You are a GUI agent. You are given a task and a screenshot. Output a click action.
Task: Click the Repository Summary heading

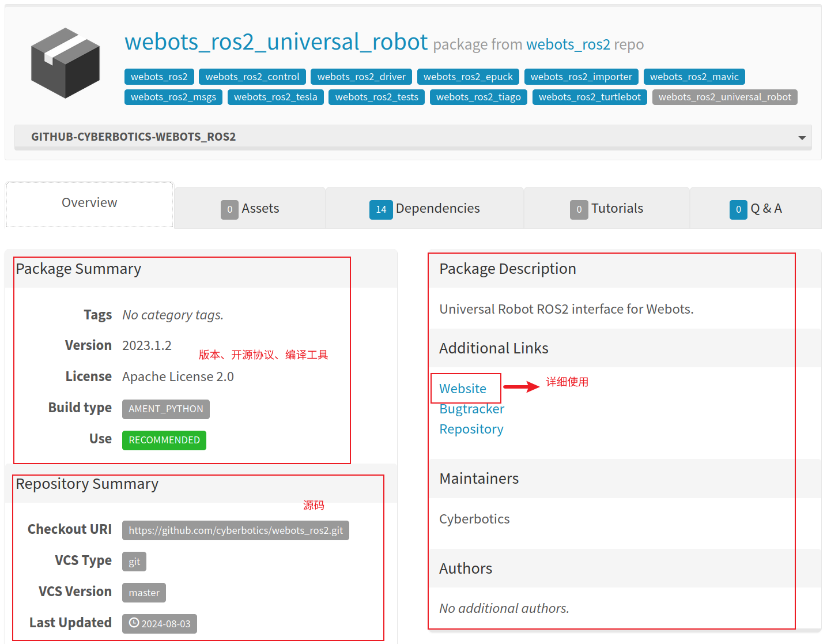tap(87, 484)
